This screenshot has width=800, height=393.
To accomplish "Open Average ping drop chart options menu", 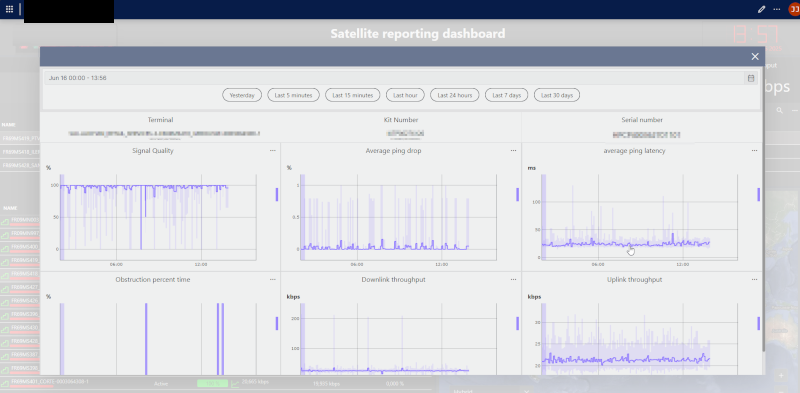I will click(513, 151).
